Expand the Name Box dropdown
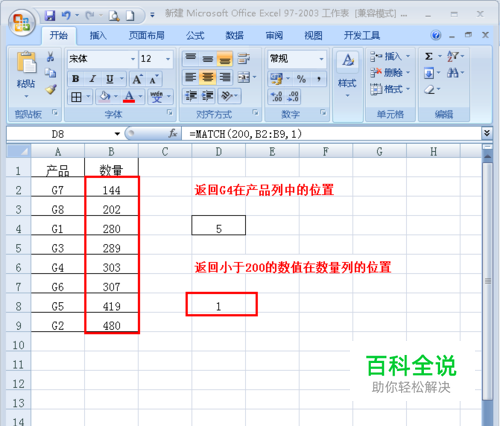Screen dimensions: 500x426 pos(117,134)
